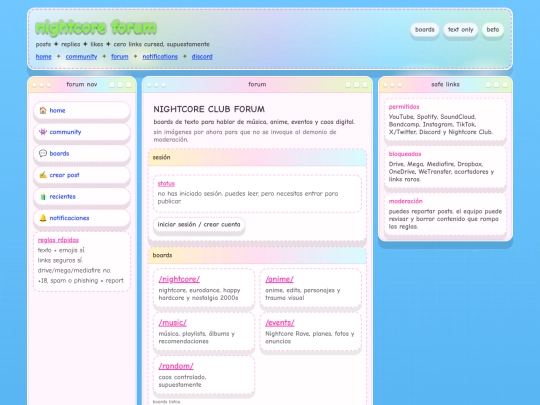Open the notifications link in the top navigation
The width and height of the screenshot is (540, 405).
pyautogui.click(x=160, y=56)
